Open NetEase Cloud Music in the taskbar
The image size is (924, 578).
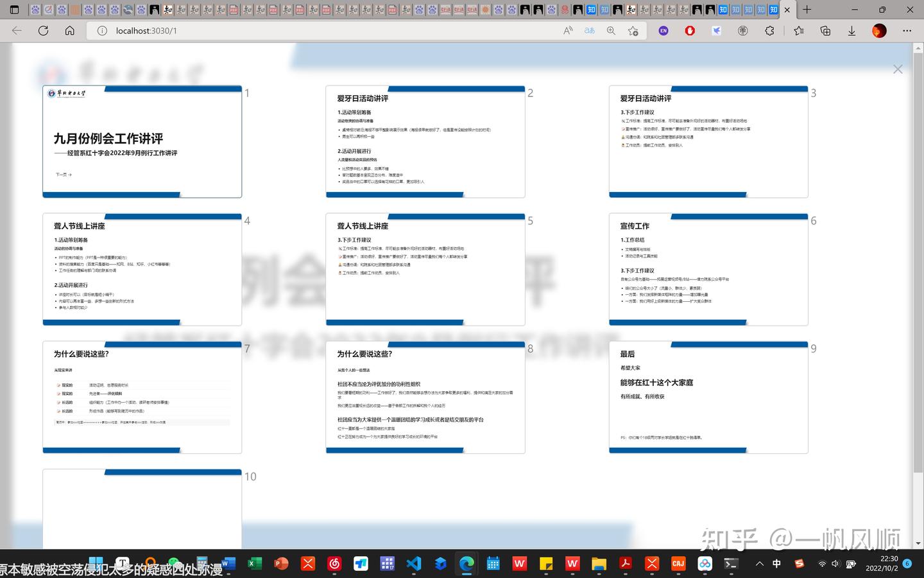click(334, 564)
